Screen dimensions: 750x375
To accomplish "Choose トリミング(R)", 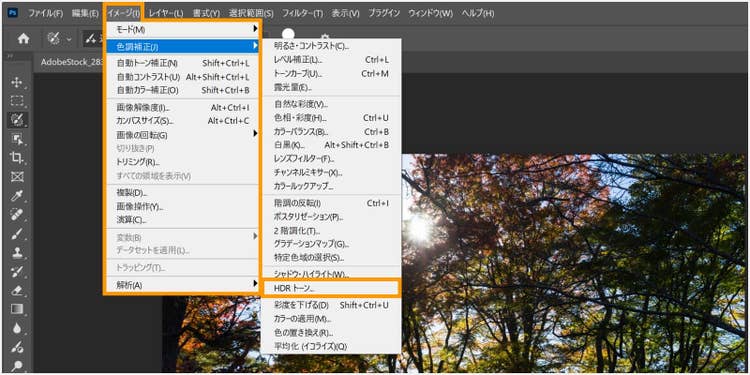I will coord(182,162).
